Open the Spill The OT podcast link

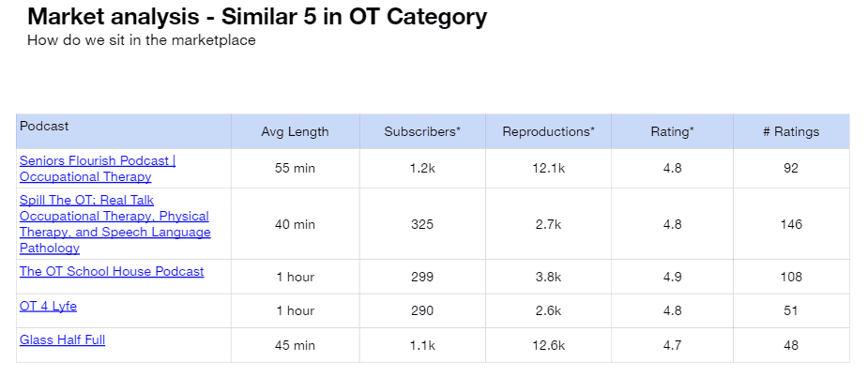point(115,224)
